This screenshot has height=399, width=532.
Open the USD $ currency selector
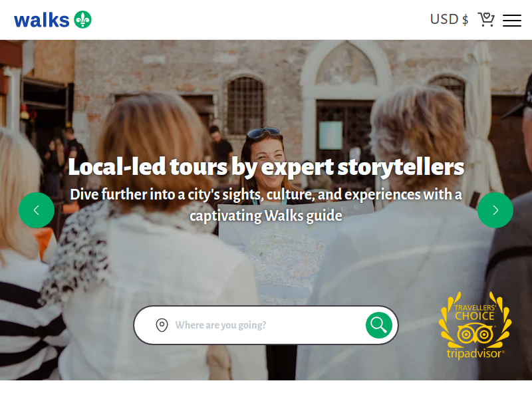pyautogui.click(x=450, y=20)
